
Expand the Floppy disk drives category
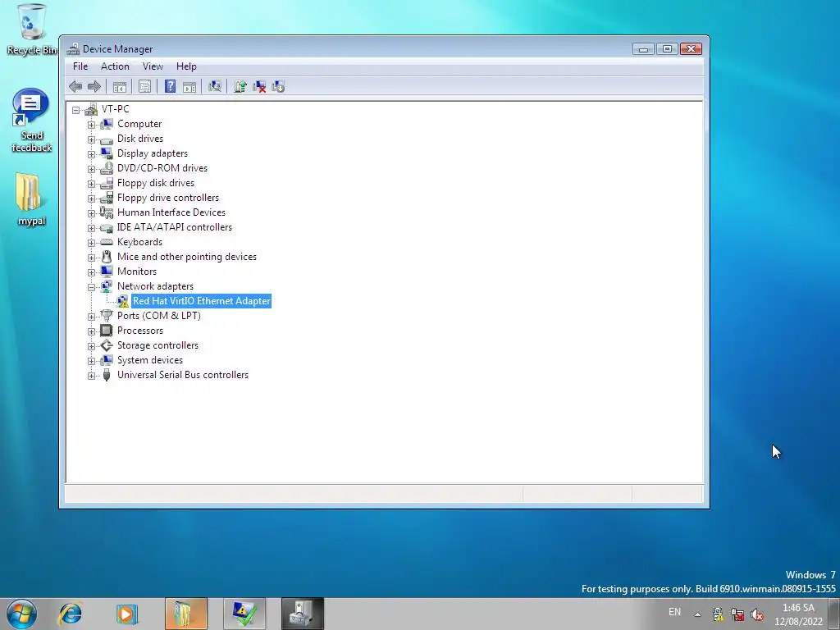tap(92, 184)
